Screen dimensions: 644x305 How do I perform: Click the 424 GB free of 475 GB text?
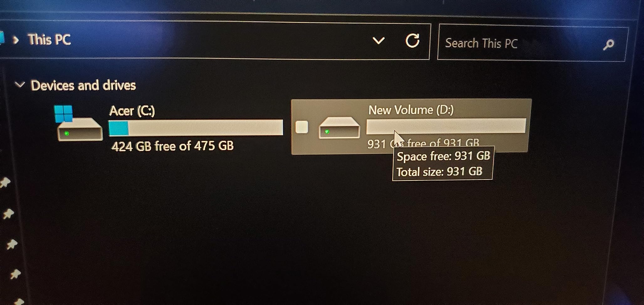click(x=172, y=146)
